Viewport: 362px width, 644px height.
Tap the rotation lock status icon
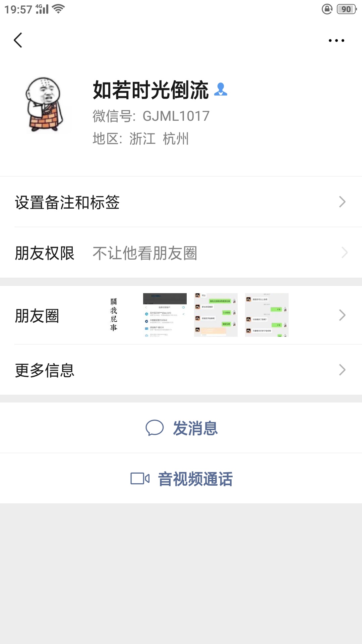click(x=327, y=9)
